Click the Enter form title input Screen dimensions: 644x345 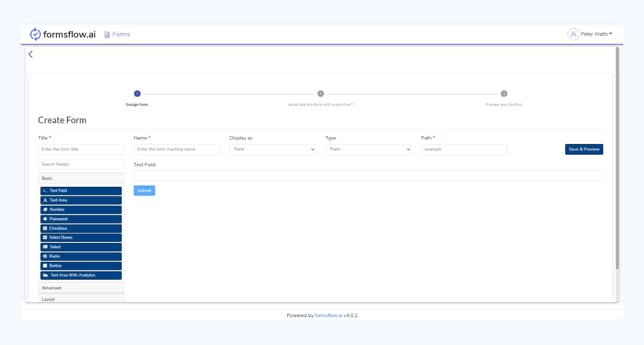tap(81, 149)
